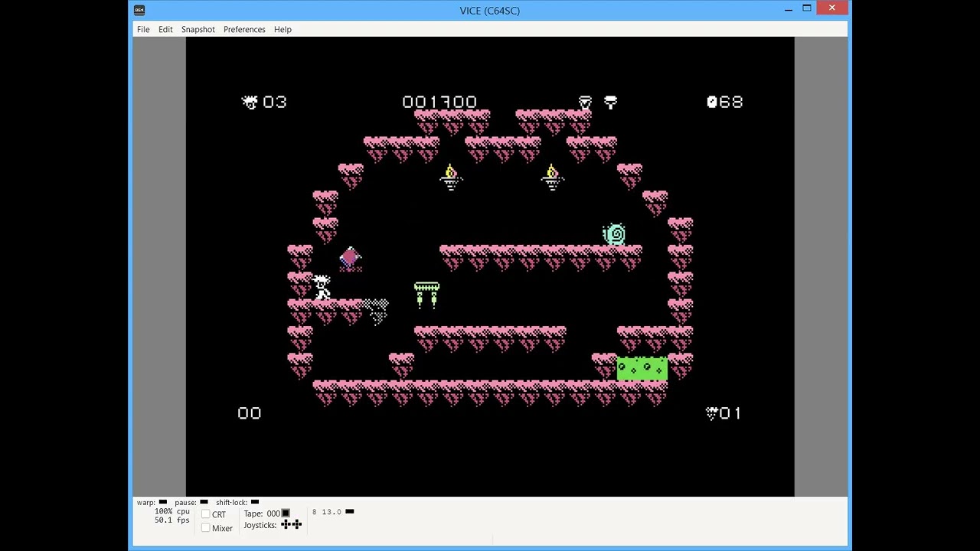Click the right hanging flame lamp
Viewport: 980px width, 551px height.
click(552, 177)
